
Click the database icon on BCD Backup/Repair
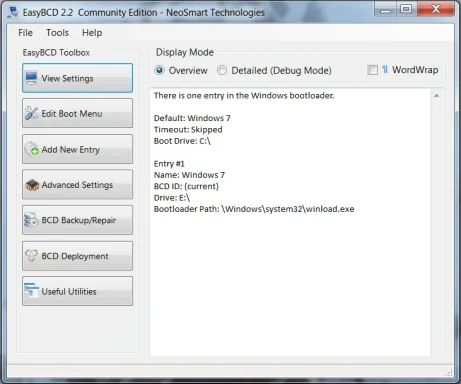pyautogui.click(x=31, y=220)
